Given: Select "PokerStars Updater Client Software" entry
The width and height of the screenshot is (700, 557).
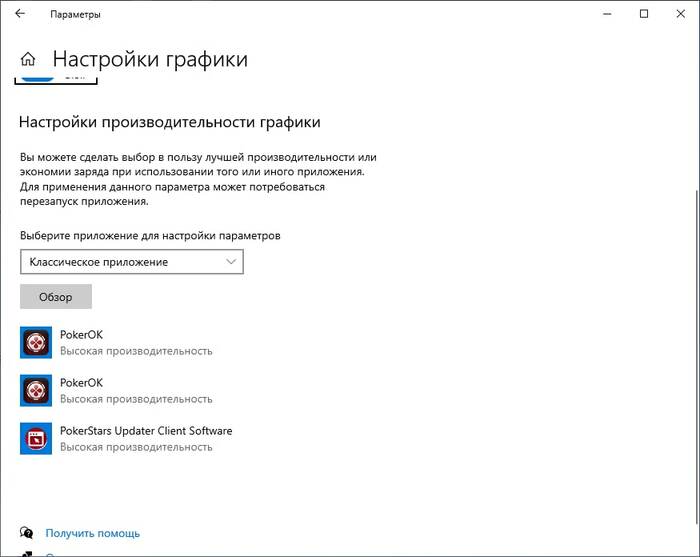Looking at the screenshot, I should point(146,431).
